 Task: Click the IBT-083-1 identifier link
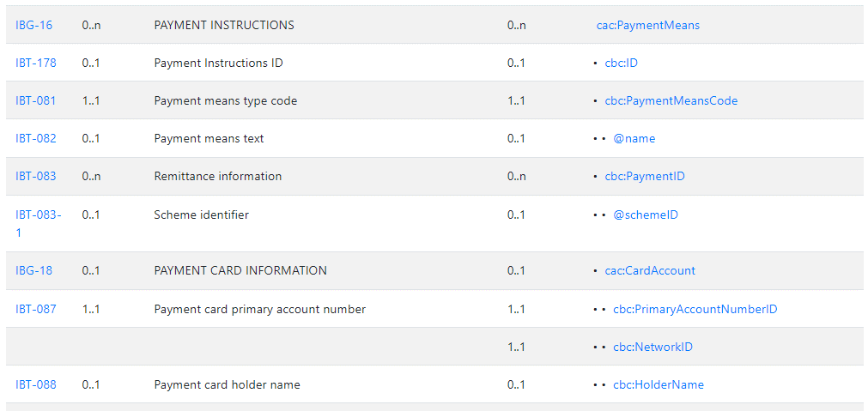point(38,223)
